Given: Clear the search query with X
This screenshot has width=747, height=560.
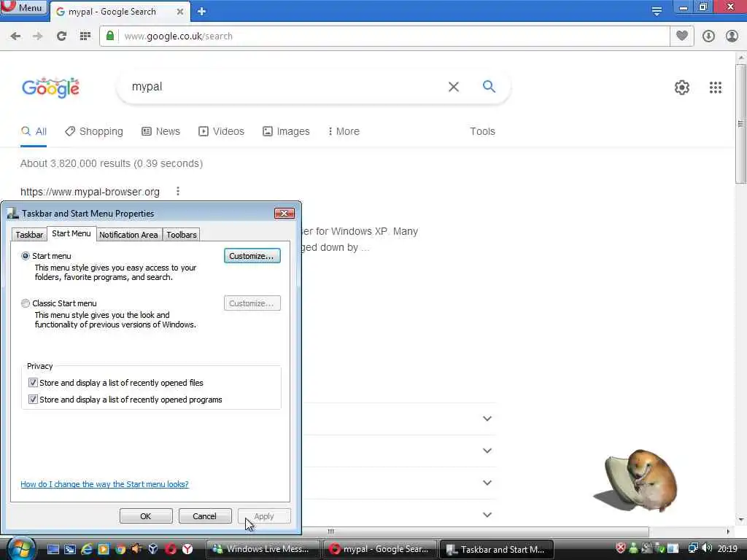Looking at the screenshot, I should 454,87.
